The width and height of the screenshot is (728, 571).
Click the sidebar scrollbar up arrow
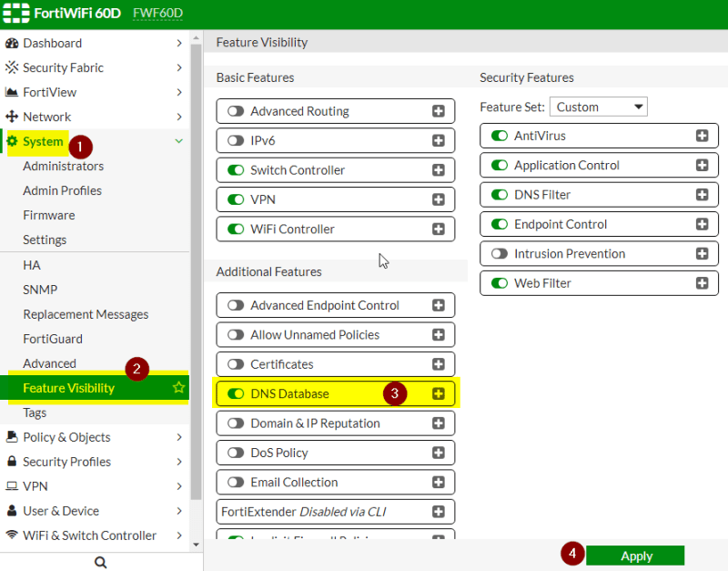(x=196, y=37)
